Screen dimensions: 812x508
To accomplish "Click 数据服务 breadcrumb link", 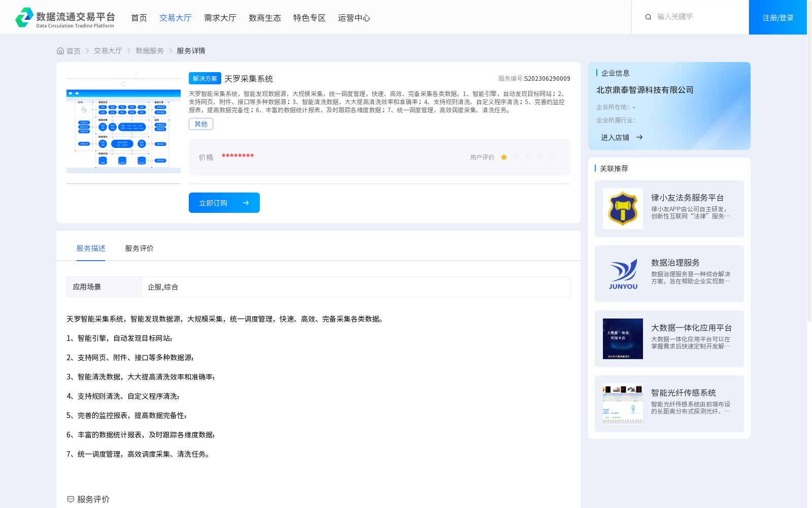I will tap(150, 51).
